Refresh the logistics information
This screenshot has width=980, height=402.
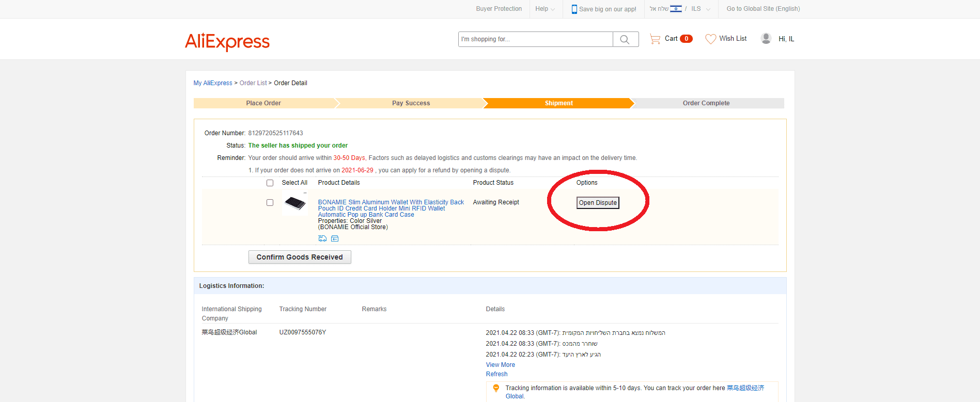497,374
